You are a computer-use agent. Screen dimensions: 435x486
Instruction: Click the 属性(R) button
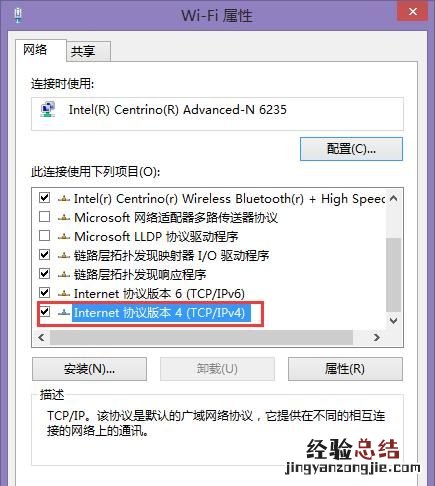(x=345, y=369)
